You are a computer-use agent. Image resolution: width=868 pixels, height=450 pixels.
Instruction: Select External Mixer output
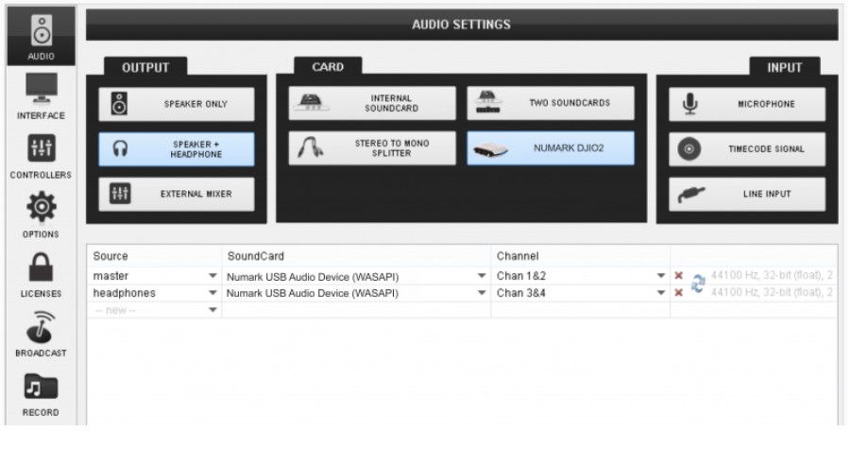[177, 194]
